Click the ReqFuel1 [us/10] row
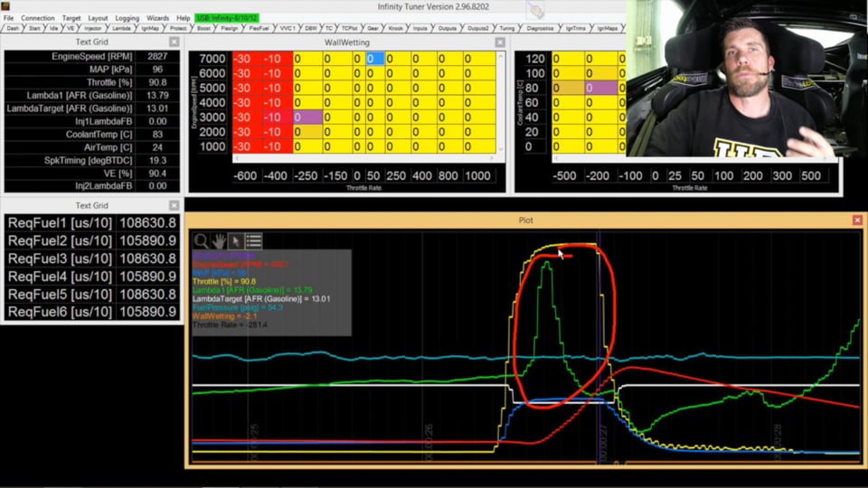Screen dimensions: 868x488 (x=92, y=223)
